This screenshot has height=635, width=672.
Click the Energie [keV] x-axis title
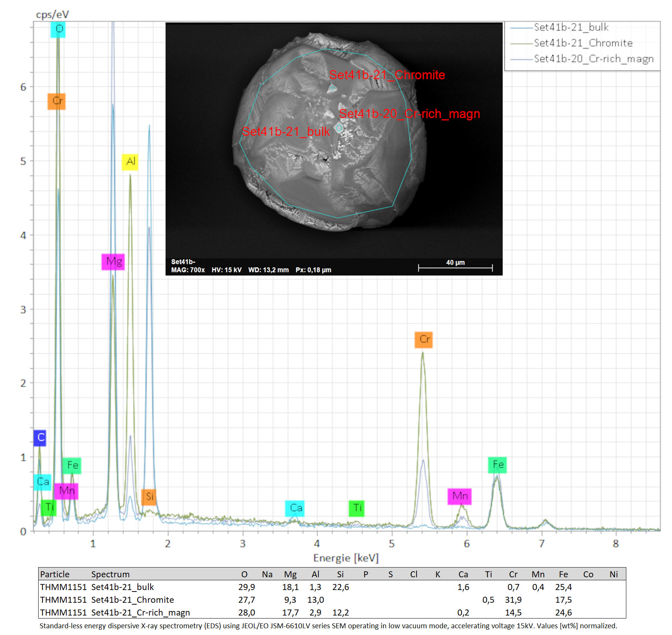346,558
